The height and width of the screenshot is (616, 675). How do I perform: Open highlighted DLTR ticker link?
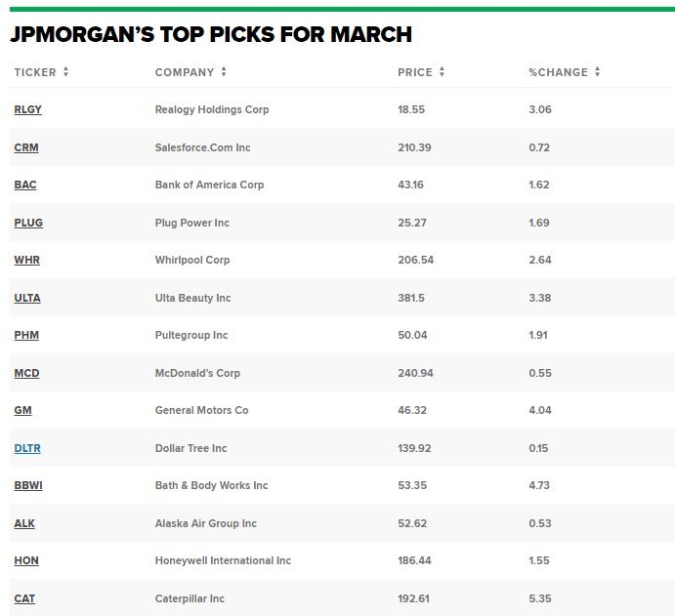tap(27, 448)
